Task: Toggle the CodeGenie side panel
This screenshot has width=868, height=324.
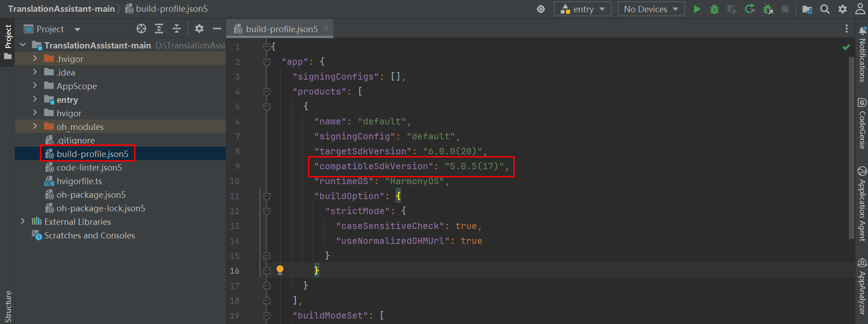Action: (x=862, y=124)
